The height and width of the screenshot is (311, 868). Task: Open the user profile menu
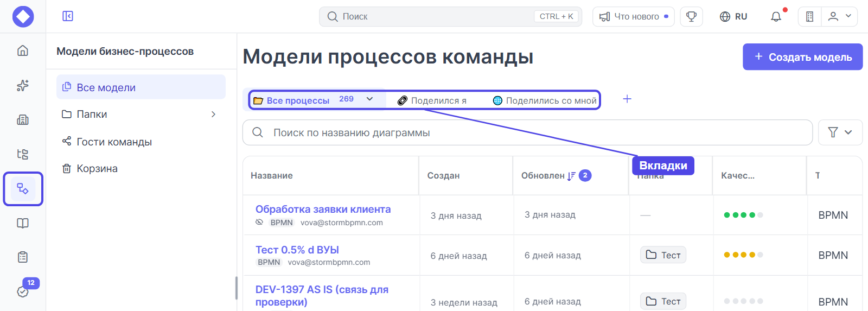point(839,16)
